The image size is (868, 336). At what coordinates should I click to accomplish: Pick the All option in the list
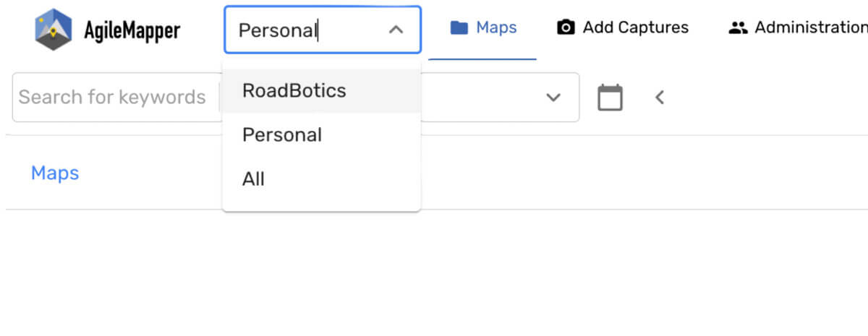pos(321,179)
